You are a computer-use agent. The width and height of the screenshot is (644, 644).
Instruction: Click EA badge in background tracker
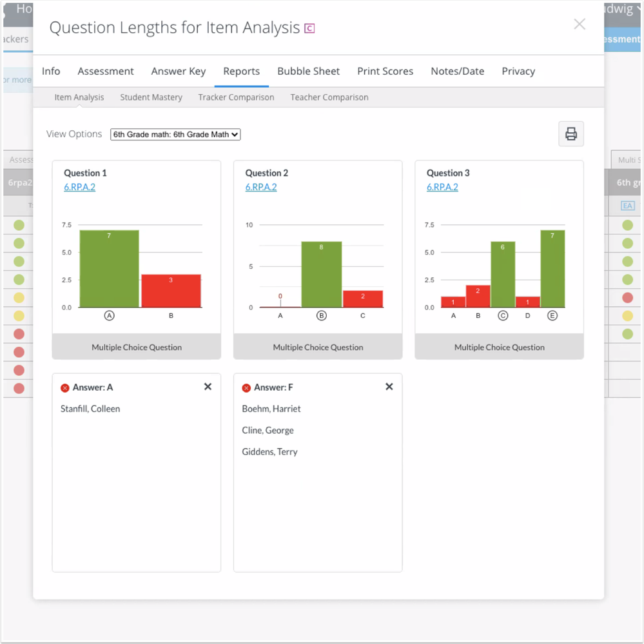click(627, 206)
